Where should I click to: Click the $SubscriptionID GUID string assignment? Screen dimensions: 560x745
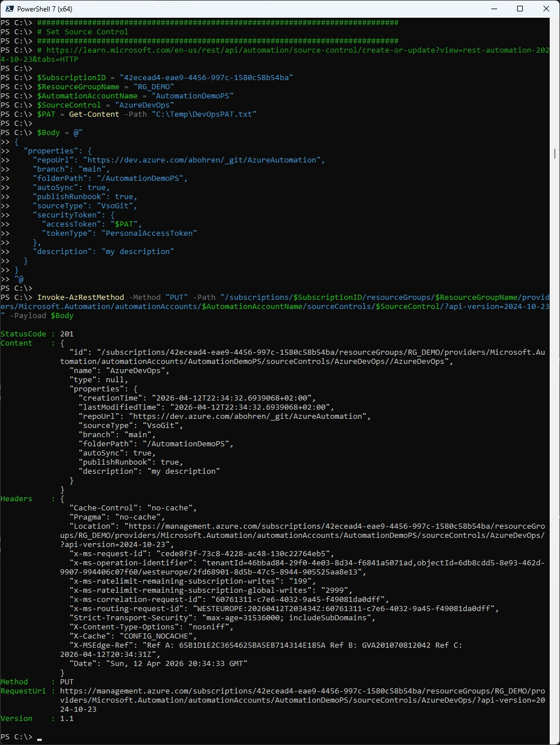pyautogui.click(x=206, y=78)
